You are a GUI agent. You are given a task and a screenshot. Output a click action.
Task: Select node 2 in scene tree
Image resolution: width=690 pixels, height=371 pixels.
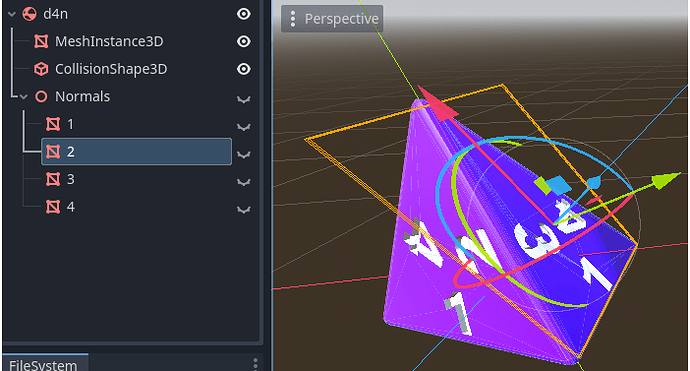click(x=136, y=152)
